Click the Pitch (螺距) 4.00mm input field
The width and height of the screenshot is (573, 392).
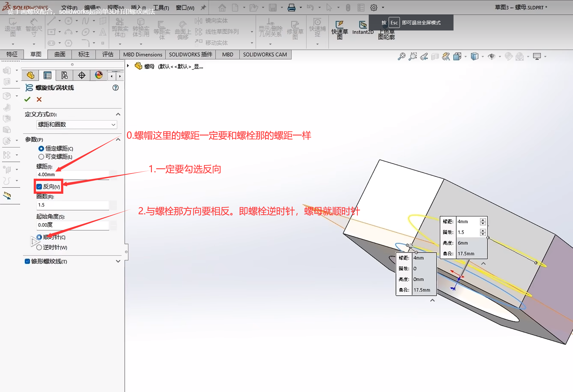click(73, 175)
